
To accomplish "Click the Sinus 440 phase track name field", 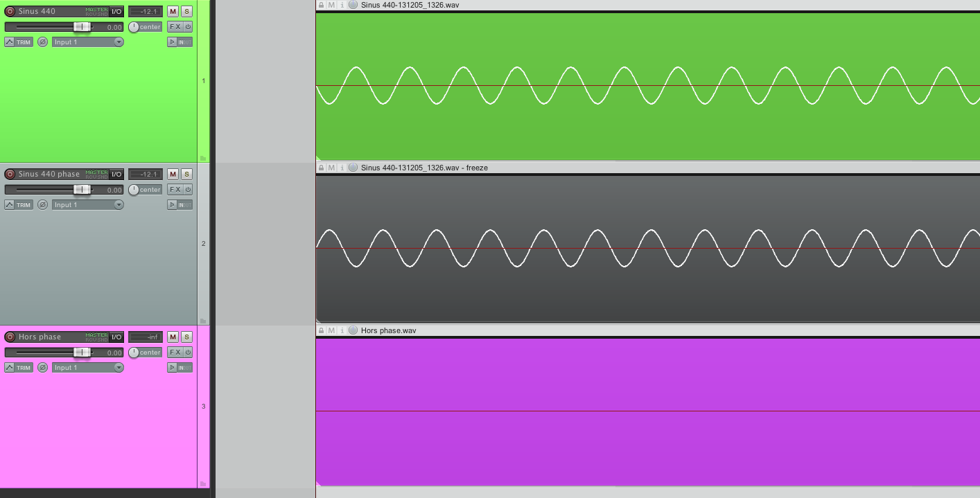I will point(50,174).
